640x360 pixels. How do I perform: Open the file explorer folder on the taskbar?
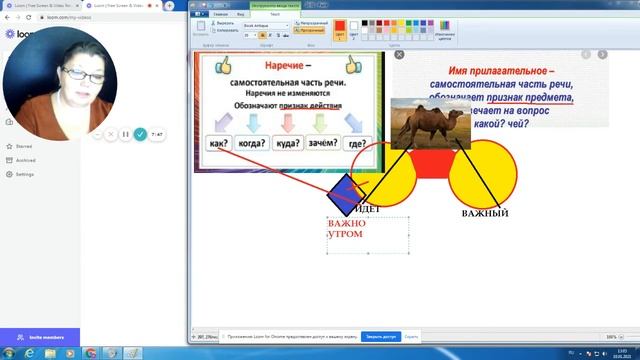point(50,353)
